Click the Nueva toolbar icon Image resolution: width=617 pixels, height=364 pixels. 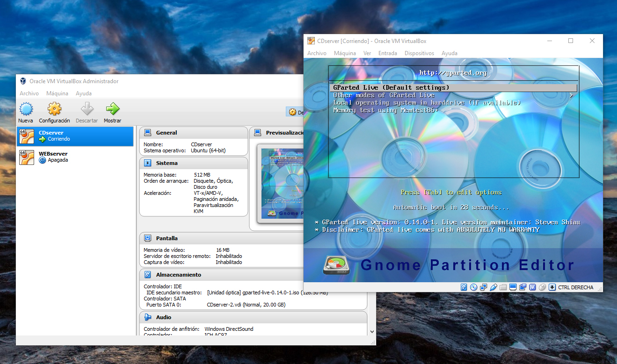coord(25,109)
